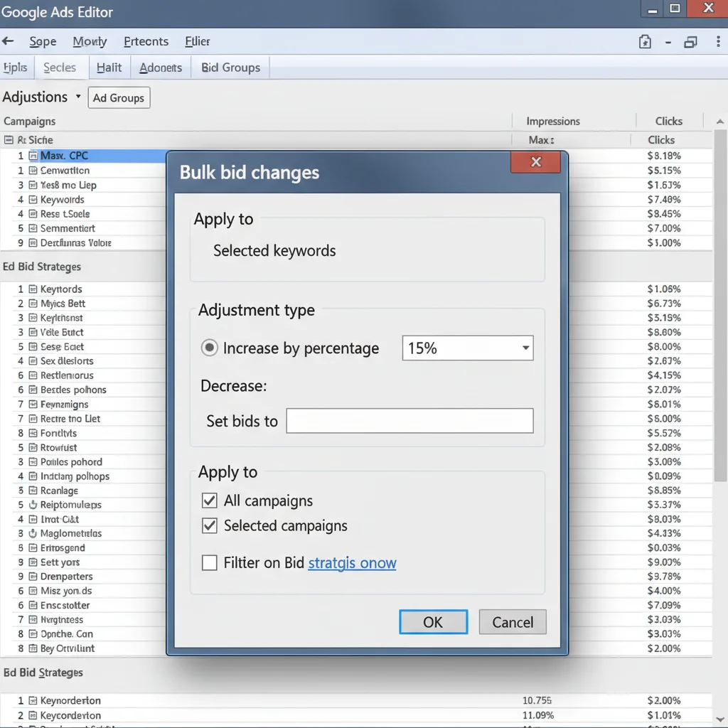
Task: Select the Sex dlesiorts row
Action: (x=84, y=361)
